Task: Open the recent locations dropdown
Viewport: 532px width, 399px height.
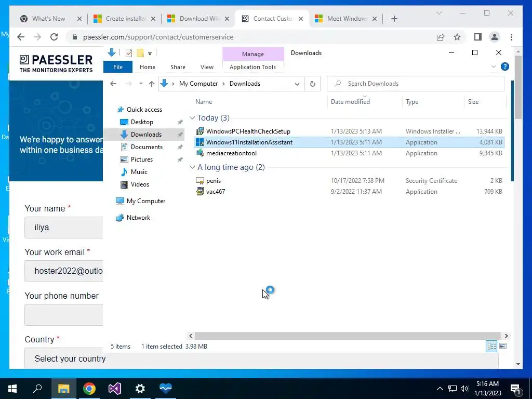Action: (x=141, y=84)
